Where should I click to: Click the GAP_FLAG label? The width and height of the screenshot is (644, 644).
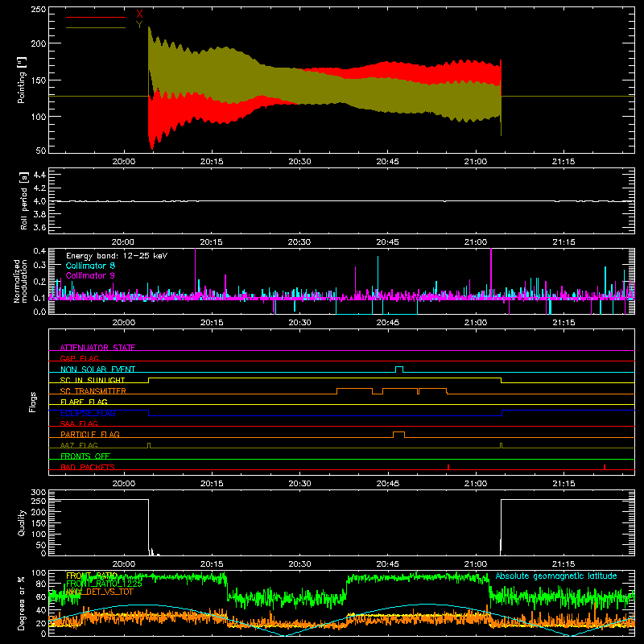(x=79, y=358)
